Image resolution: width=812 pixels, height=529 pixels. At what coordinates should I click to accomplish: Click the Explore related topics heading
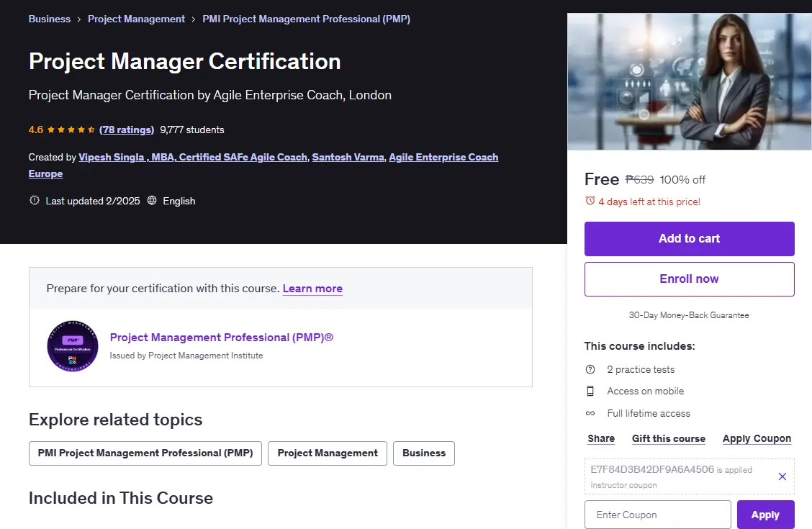[x=115, y=420]
